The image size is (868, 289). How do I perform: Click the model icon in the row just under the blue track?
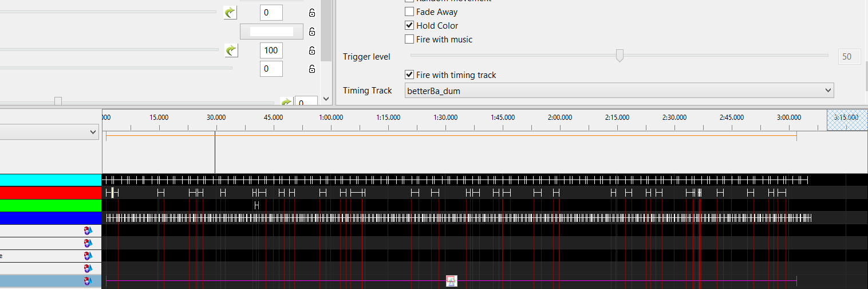88,231
